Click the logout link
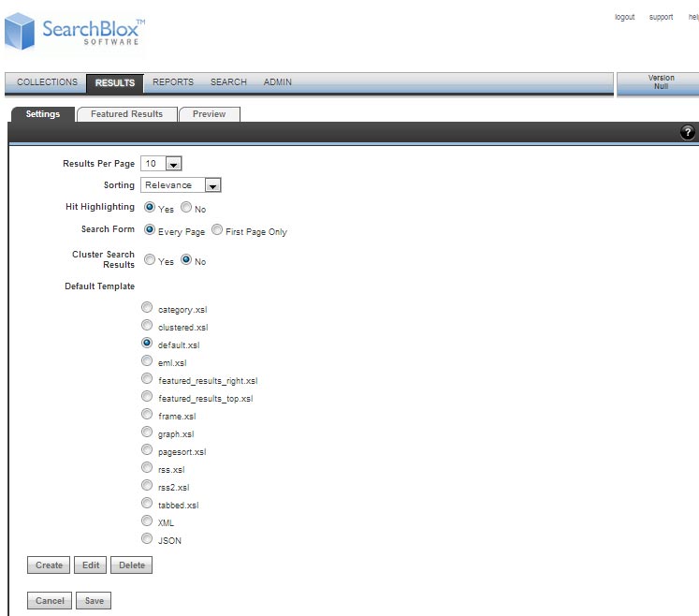Screen dimensions: 699x616 [624, 17]
